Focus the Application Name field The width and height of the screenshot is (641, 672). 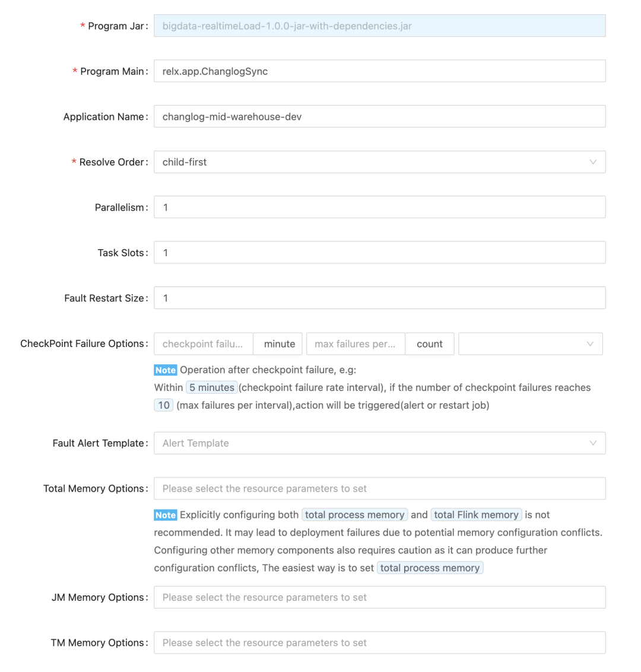pyautogui.click(x=379, y=117)
